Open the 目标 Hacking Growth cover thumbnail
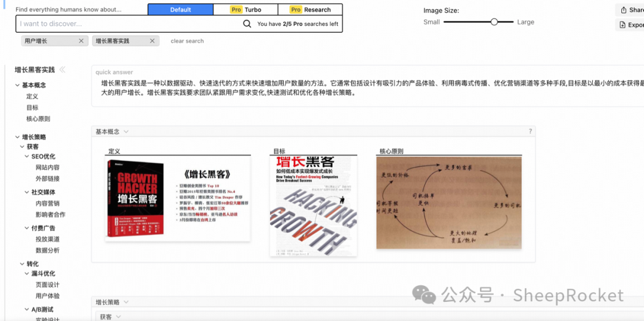Viewport: 644px width, 321px height. pyautogui.click(x=314, y=206)
